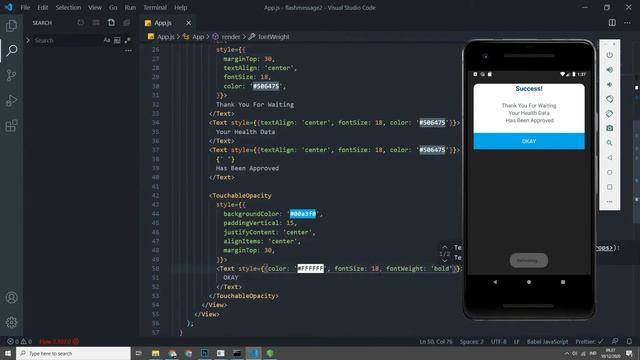Click the #00a3f0 backgroundColor value
Screen dimensions: 640x360
(x=303, y=214)
